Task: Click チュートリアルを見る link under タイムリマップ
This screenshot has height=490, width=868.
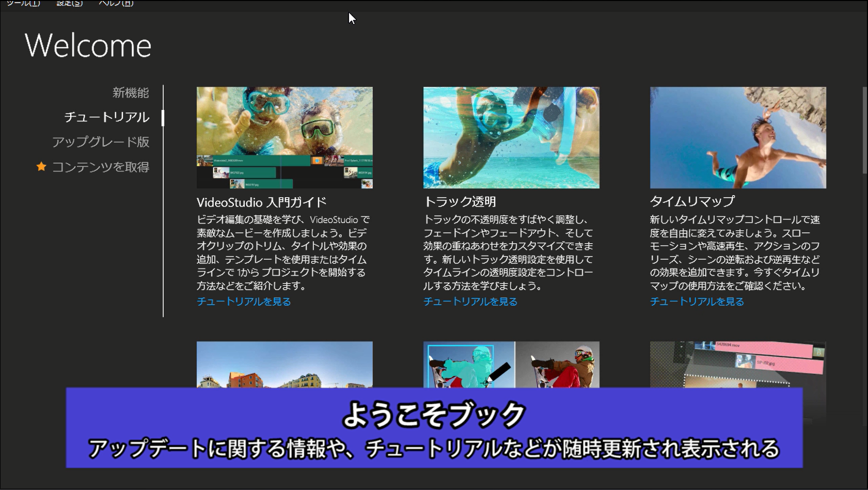Action: [697, 302]
